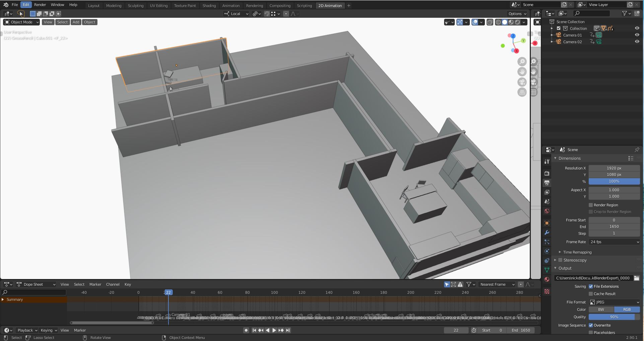Click the Blender logo menu icon
Image resolution: width=644 pixels, height=341 pixels.
pyautogui.click(x=6, y=5)
